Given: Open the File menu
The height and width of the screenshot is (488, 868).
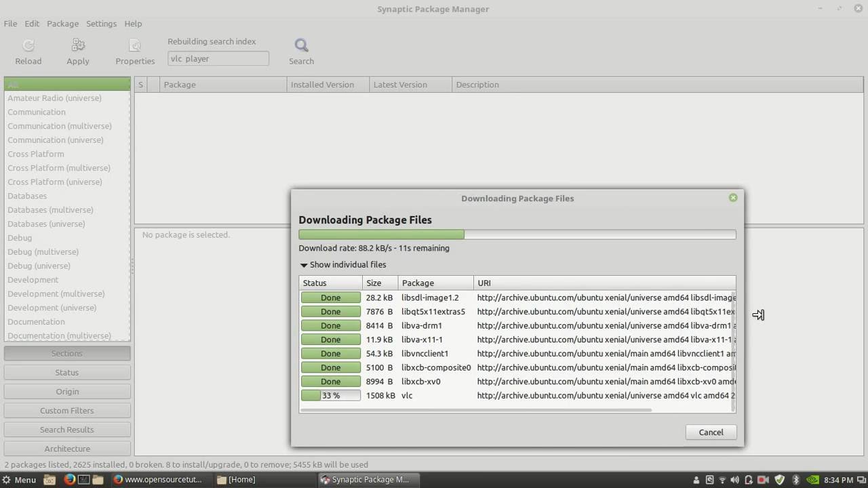Looking at the screenshot, I should pyautogui.click(x=10, y=24).
